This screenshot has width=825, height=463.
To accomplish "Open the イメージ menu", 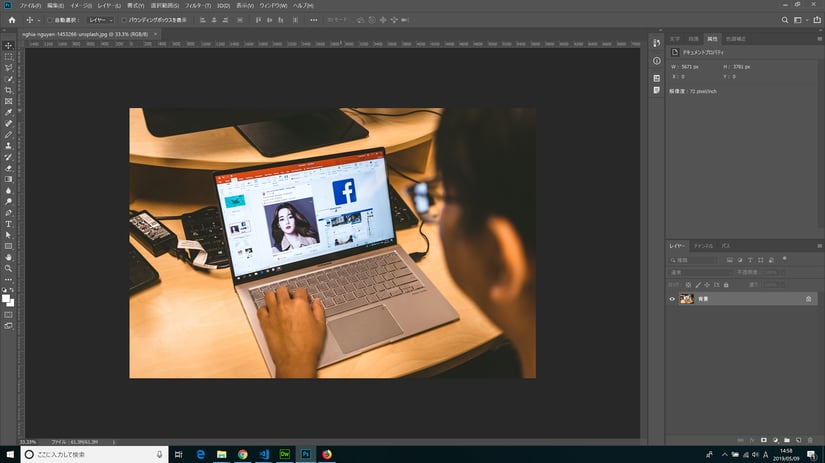I will click(x=81, y=5).
